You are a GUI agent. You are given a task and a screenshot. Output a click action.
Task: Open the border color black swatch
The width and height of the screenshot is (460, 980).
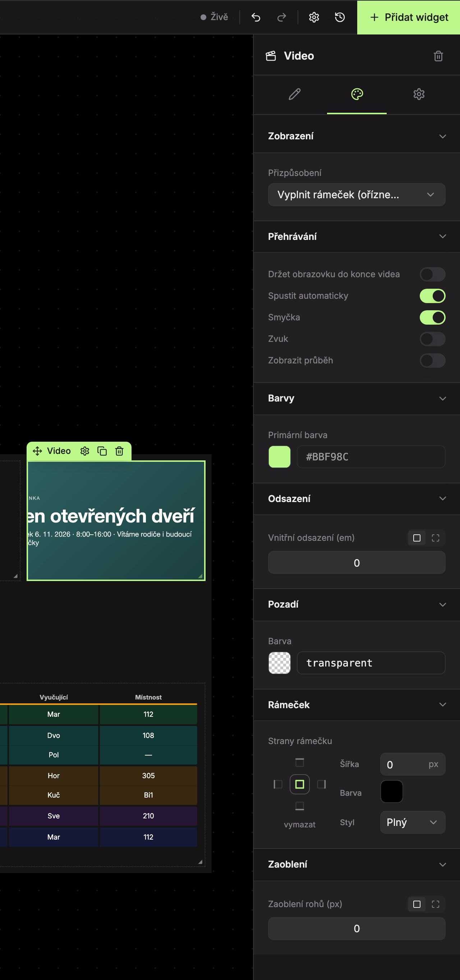pos(391,791)
